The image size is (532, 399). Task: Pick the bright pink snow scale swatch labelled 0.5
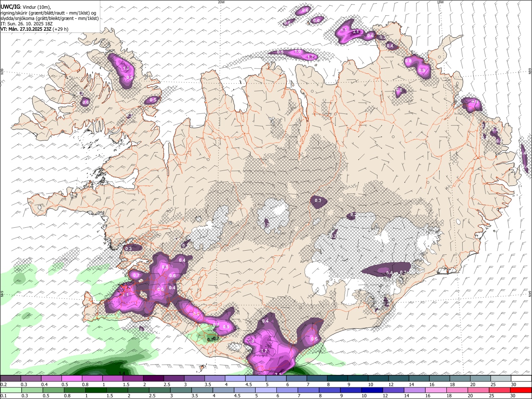pyautogui.click(x=71, y=379)
